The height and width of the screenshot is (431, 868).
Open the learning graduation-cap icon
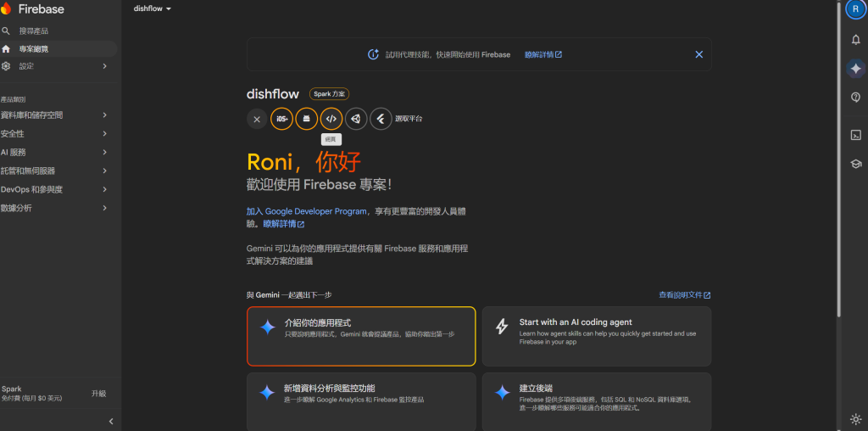[x=856, y=164]
